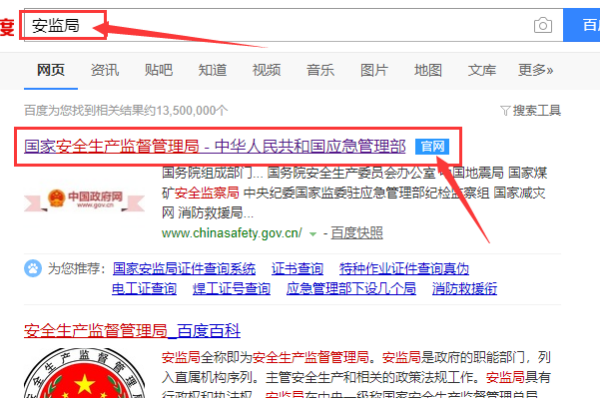Viewport: 600px width, 398px height.
Task: Expand the green dropdown arrow after URL
Action: 313,233
